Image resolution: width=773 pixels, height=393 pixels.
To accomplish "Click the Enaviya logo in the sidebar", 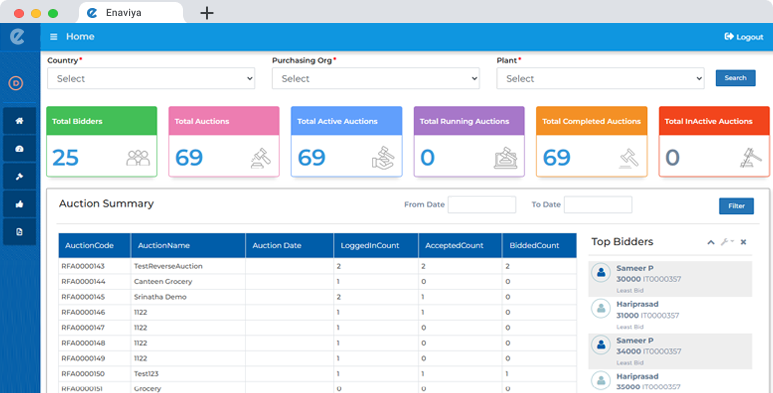I will (18, 36).
